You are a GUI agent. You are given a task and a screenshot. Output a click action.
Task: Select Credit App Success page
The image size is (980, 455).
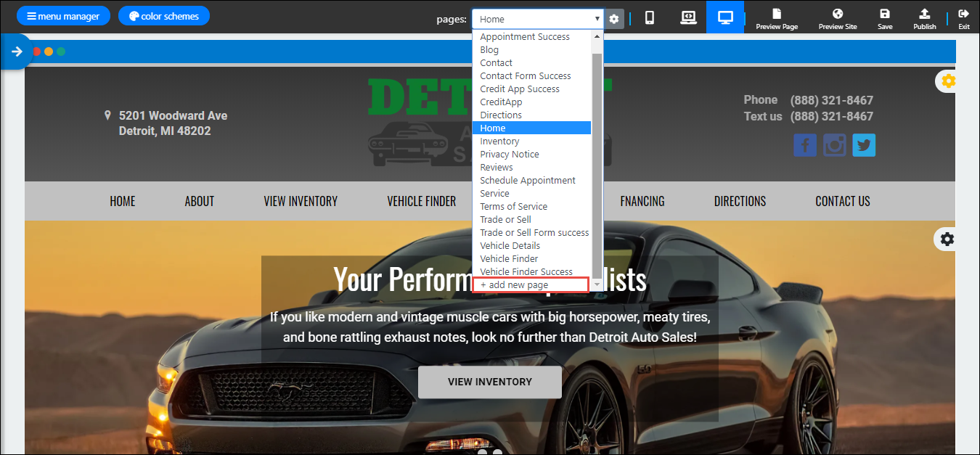pos(532,89)
